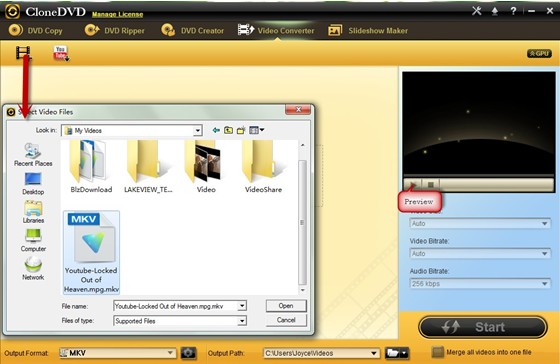Screen dimensions: 560x364
Task: Enable Merge all videos into one file
Action: (x=438, y=352)
